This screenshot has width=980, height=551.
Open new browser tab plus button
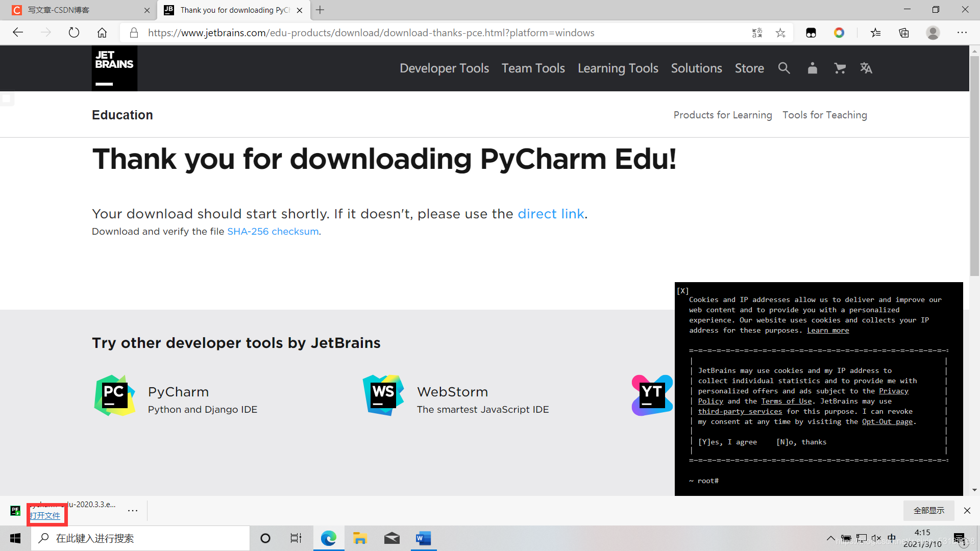click(320, 10)
